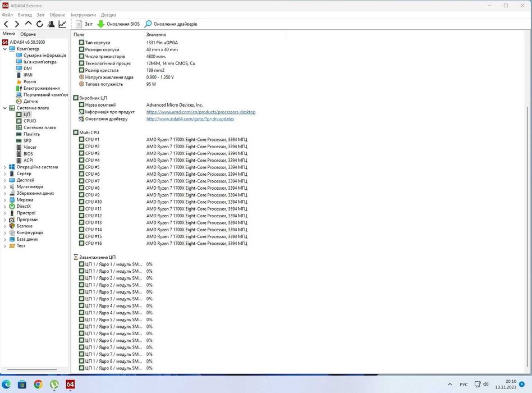Image resolution: width=532 pixels, height=393 pixels.
Task: Go back with the left arrow toolbar icon
Action: [x=6, y=24]
